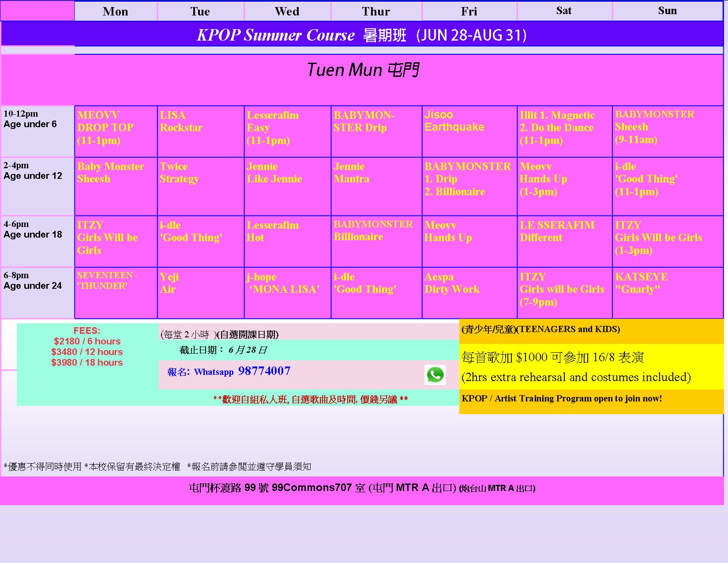Click the 截止日期 6月28日 deadline text
Viewport: 728px width, 563px height.
(x=223, y=350)
